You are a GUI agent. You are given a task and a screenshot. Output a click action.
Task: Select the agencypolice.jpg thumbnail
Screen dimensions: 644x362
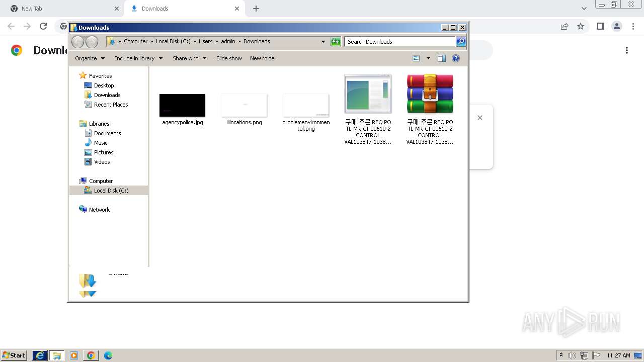(x=182, y=105)
